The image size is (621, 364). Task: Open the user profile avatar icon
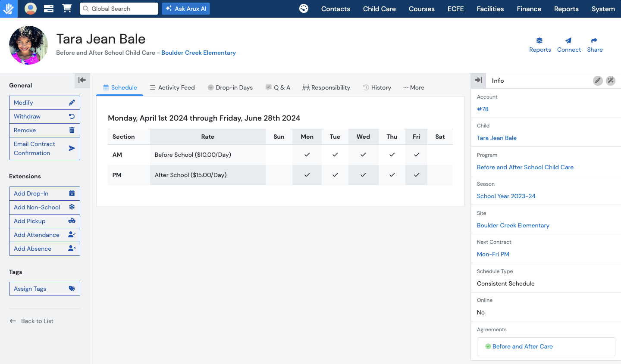click(x=31, y=9)
